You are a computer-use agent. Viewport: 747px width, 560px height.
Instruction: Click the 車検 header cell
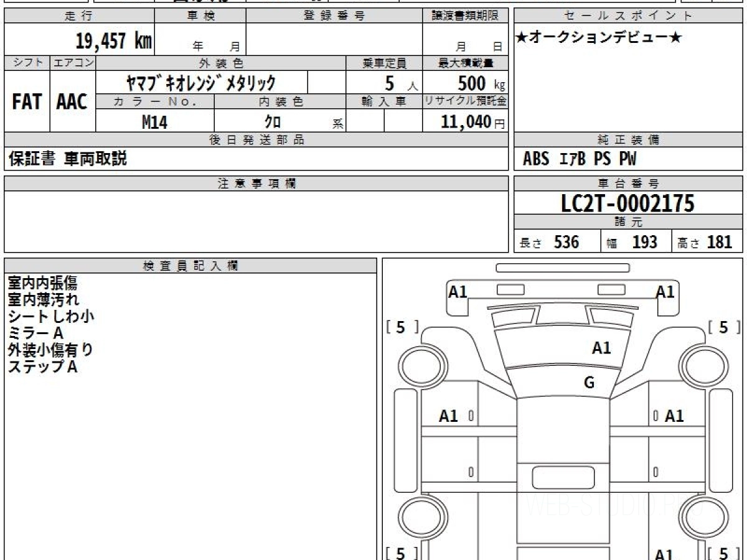pyautogui.click(x=200, y=16)
